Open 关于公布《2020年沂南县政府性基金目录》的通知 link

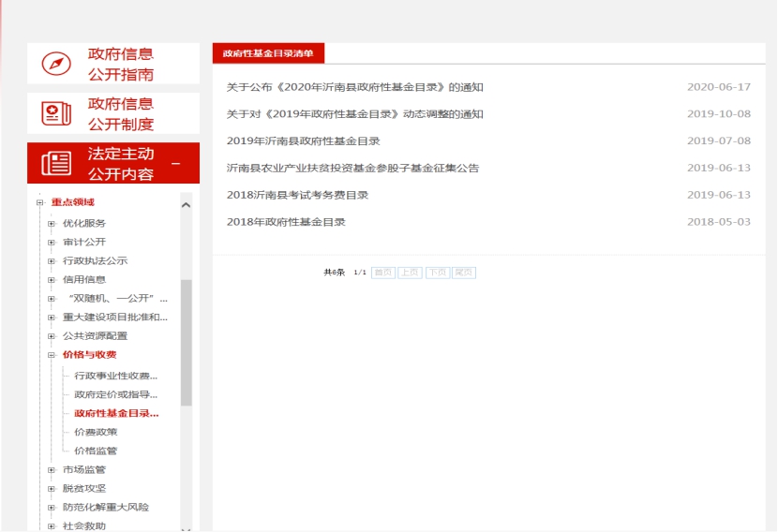(x=354, y=87)
